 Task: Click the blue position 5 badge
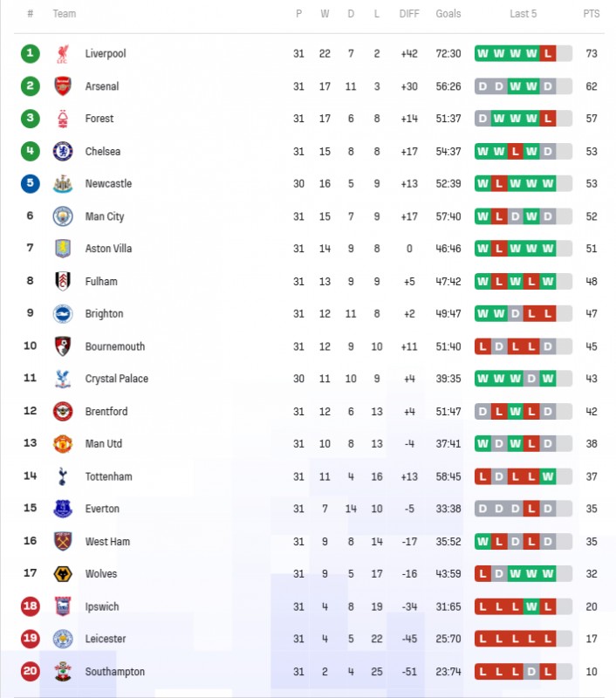coord(31,183)
